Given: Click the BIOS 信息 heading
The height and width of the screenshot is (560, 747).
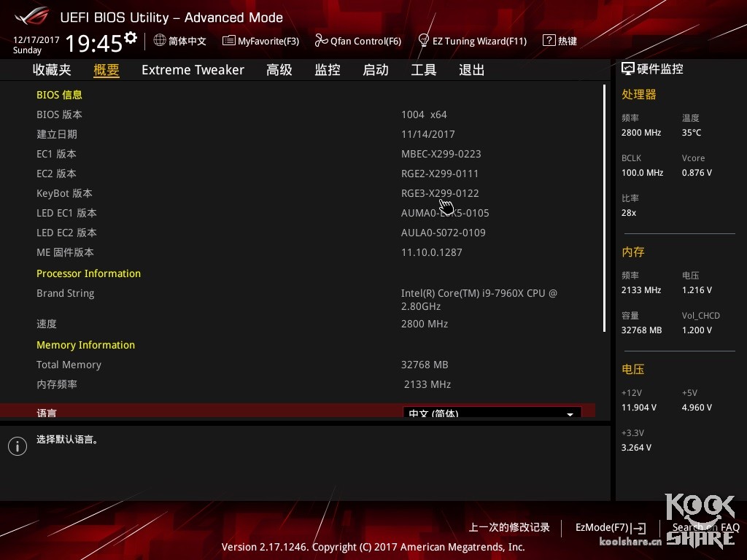Looking at the screenshot, I should tap(59, 95).
